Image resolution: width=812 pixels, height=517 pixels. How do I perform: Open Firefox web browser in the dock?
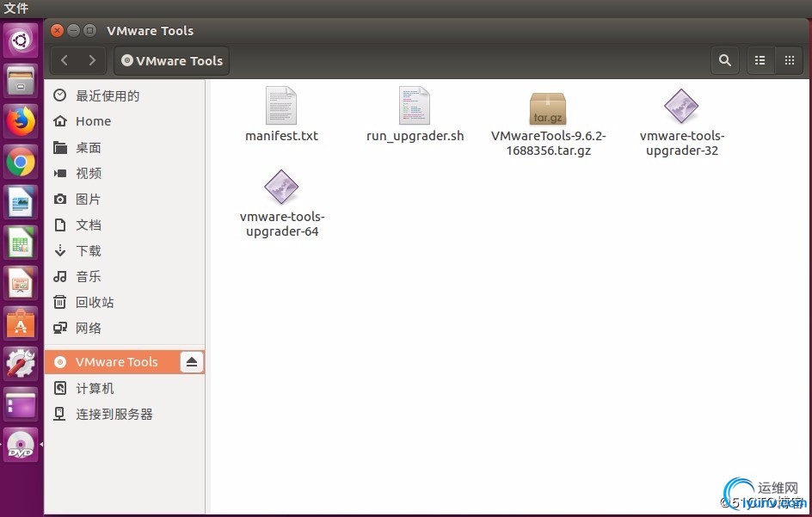pos(21,121)
